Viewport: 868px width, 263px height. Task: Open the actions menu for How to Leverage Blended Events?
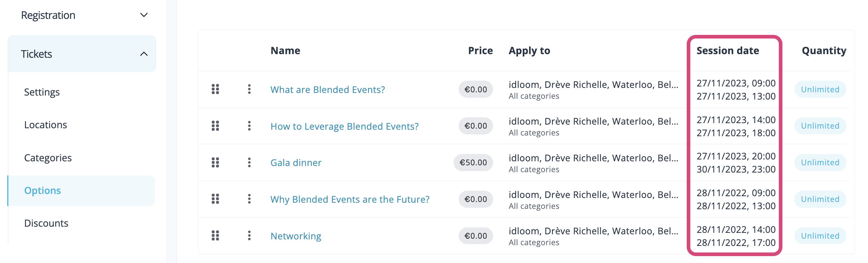pyautogui.click(x=250, y=126)
